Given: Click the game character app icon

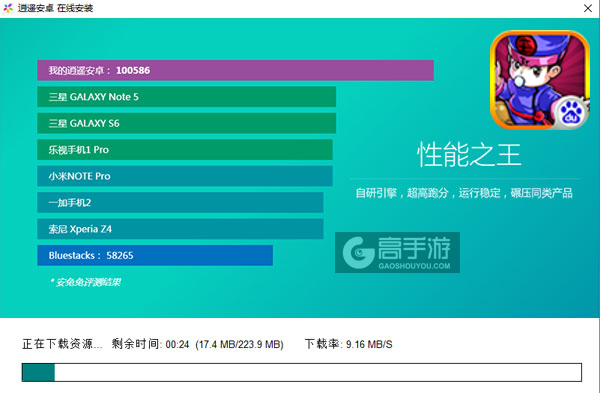Looking at the screenshot, I should 540,80.
